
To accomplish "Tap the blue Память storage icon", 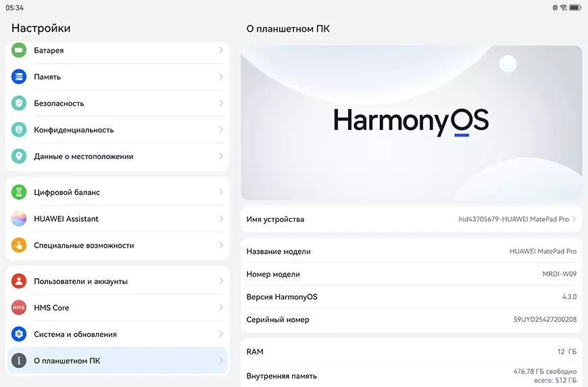I will point(19,77).
